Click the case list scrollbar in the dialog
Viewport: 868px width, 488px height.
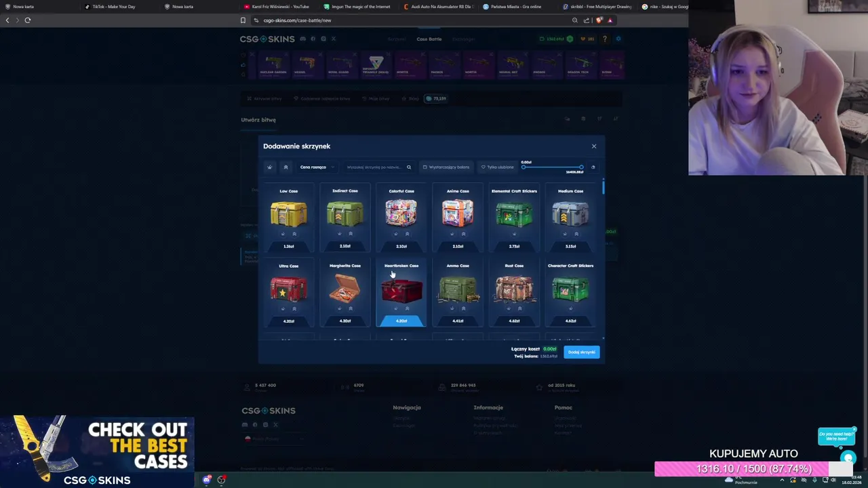click(x=603, y=188)
